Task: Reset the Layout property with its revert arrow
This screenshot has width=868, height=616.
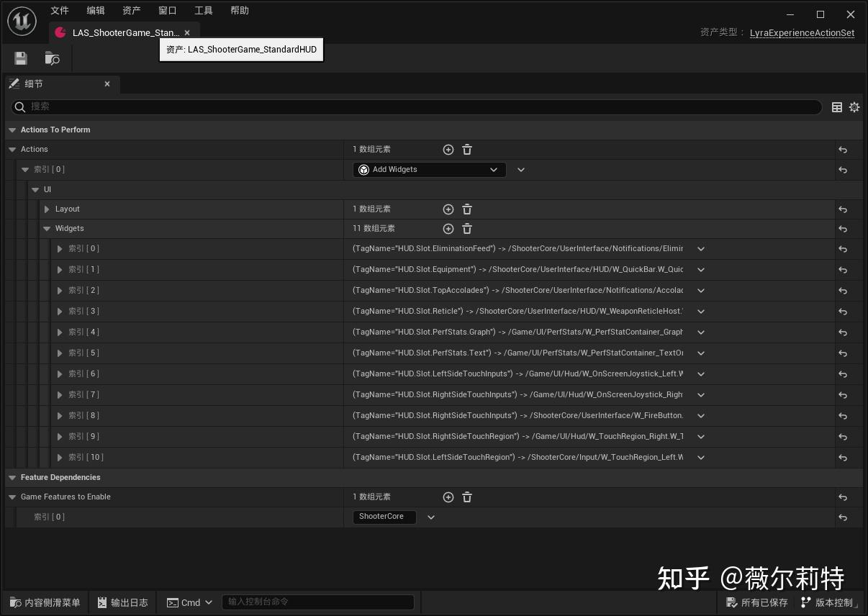Action: 842,209
